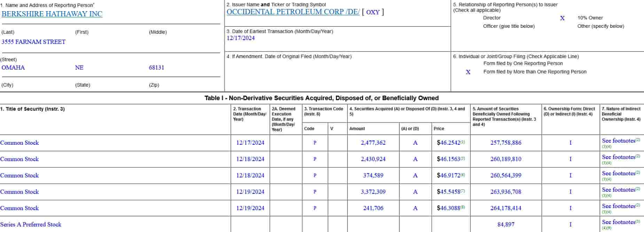Click the Series A Preferred Stock title

[31, 224]
